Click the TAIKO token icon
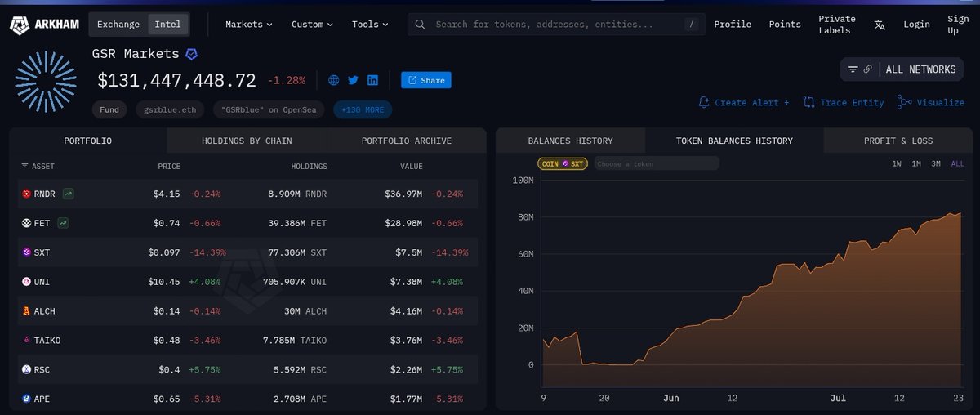The image size is (980, 415). (26, 341)
